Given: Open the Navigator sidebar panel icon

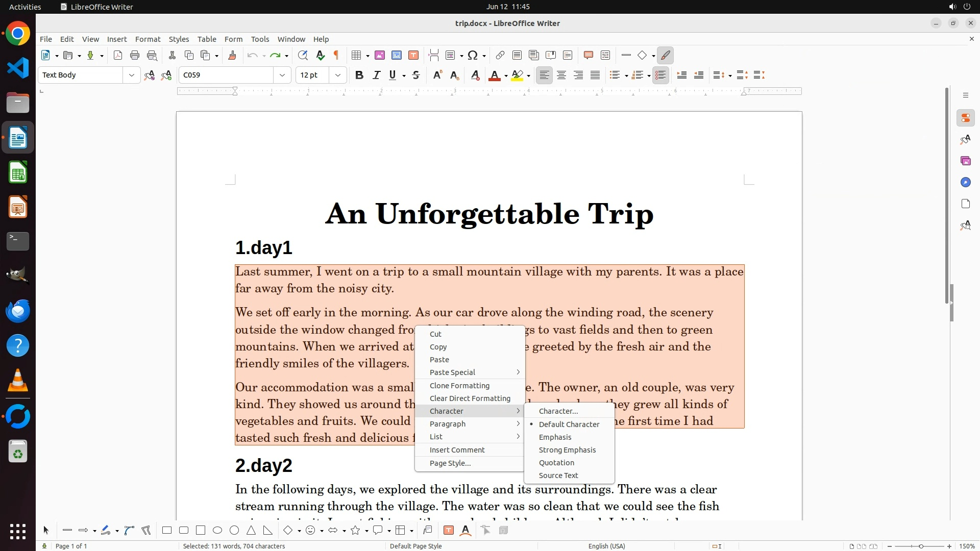Looking at the screenshot, I should tap(965, 182).
